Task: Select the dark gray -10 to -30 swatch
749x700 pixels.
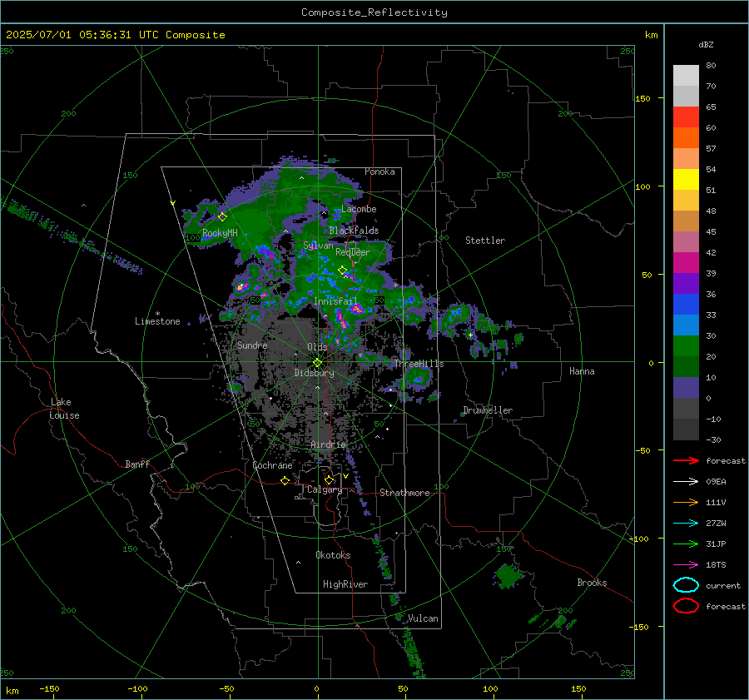Action: tap(686, 429)
